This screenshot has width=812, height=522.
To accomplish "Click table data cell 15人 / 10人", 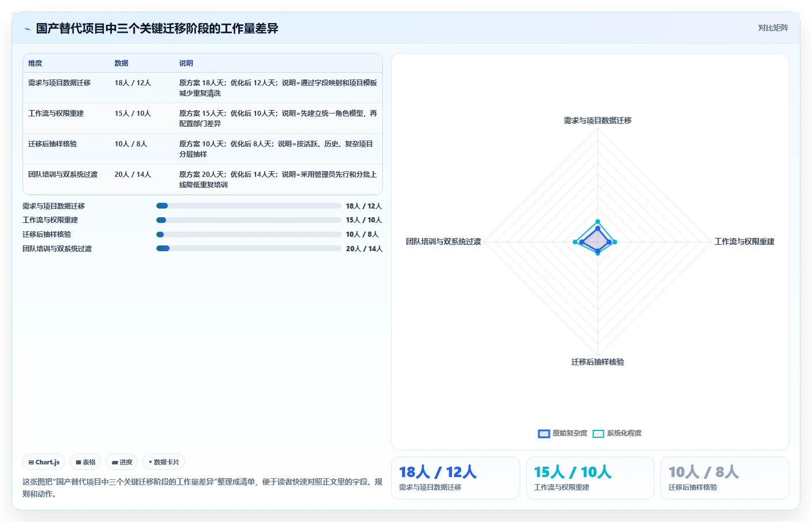I will pyautogui.click(x=133, y=114).
